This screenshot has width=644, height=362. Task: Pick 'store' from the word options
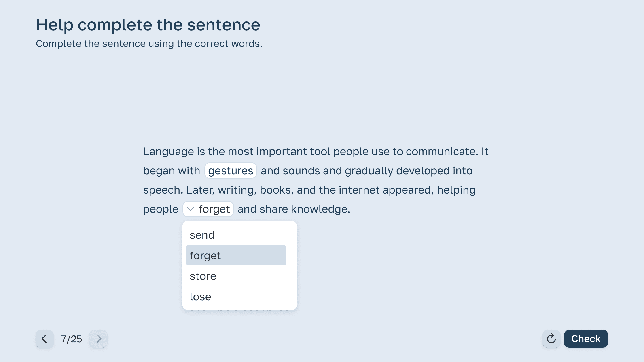(203, 276)
